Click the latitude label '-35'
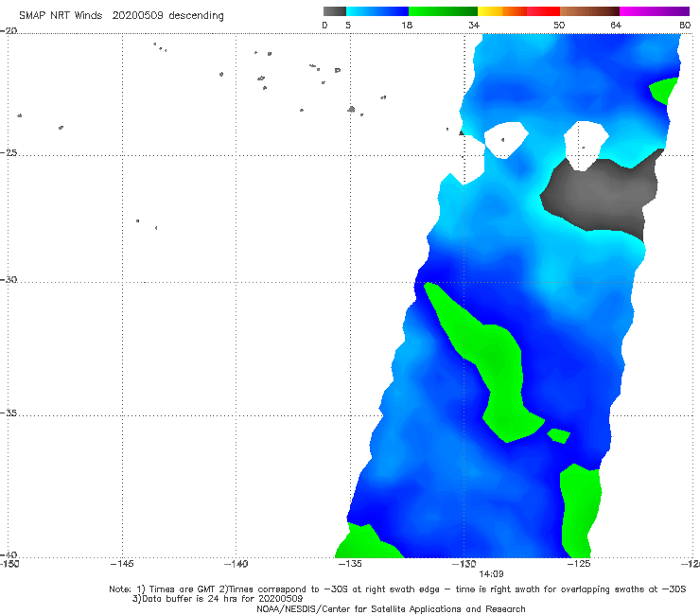 click(x=9, y=413)
